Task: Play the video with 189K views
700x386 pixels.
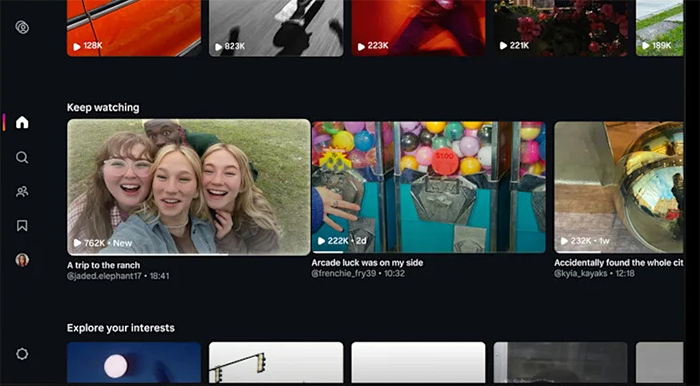Action: 659,28
